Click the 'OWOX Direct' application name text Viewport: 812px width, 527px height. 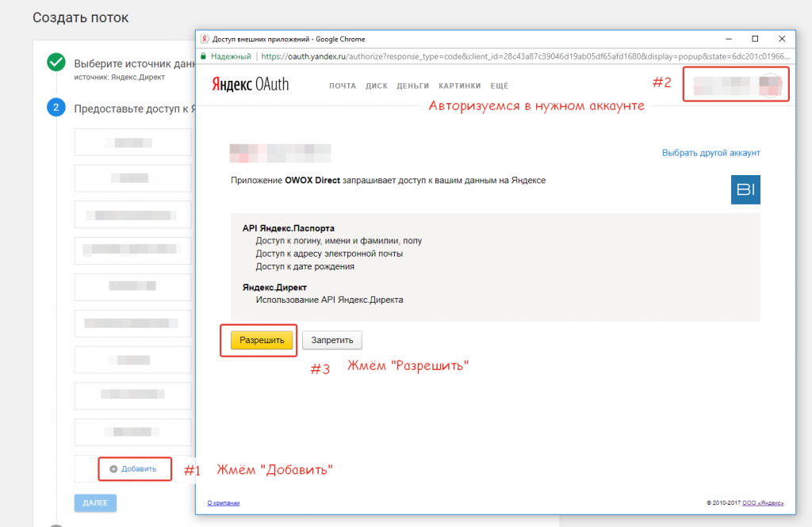coord(312,180)
